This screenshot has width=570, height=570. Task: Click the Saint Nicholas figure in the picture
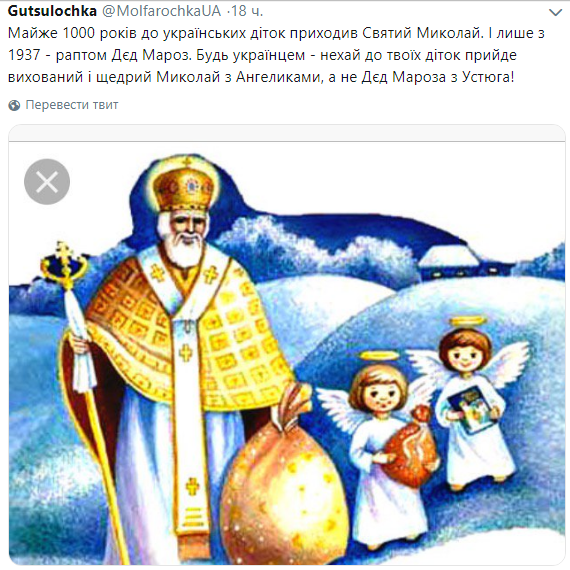174,360
